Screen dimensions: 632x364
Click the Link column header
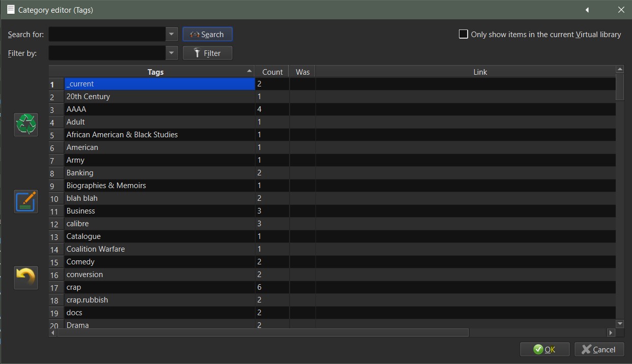coord(480,72)
